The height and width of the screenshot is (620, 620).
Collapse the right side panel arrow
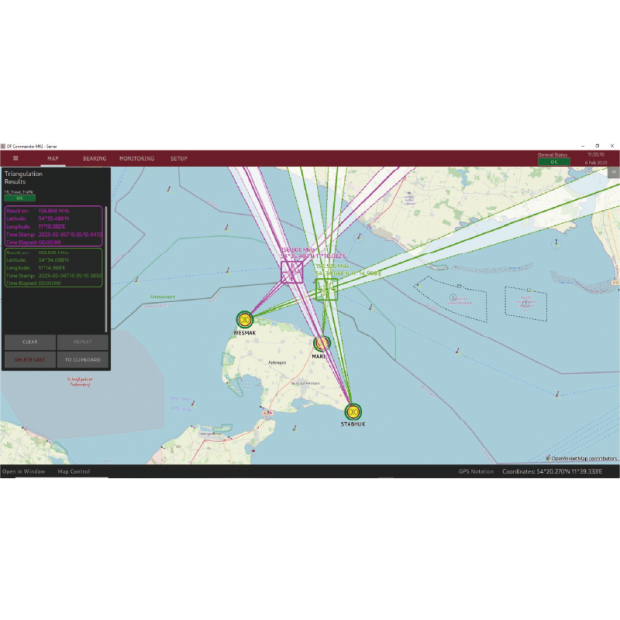[614, 172]
